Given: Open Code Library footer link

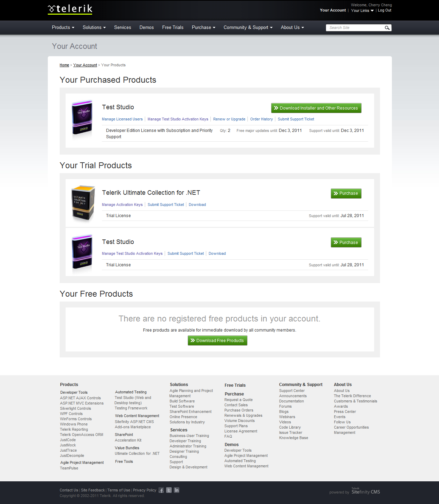Looking at the screenshot, I should click(290, 427).
